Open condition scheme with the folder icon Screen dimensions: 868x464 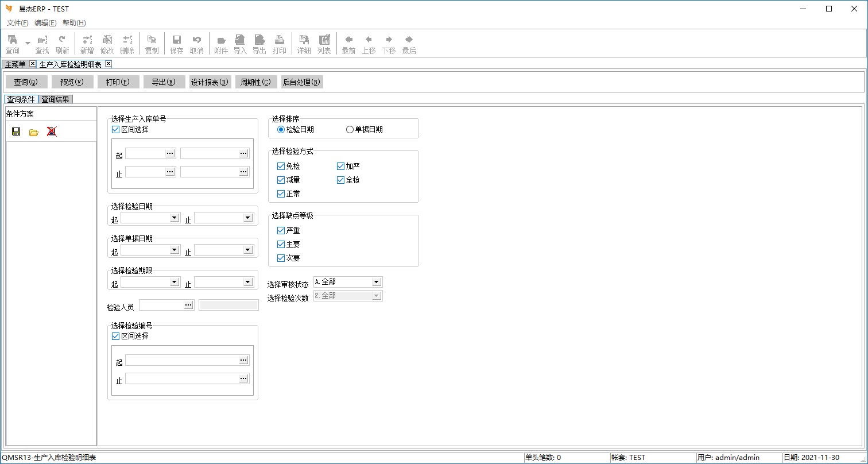click(x=34, y=132)
